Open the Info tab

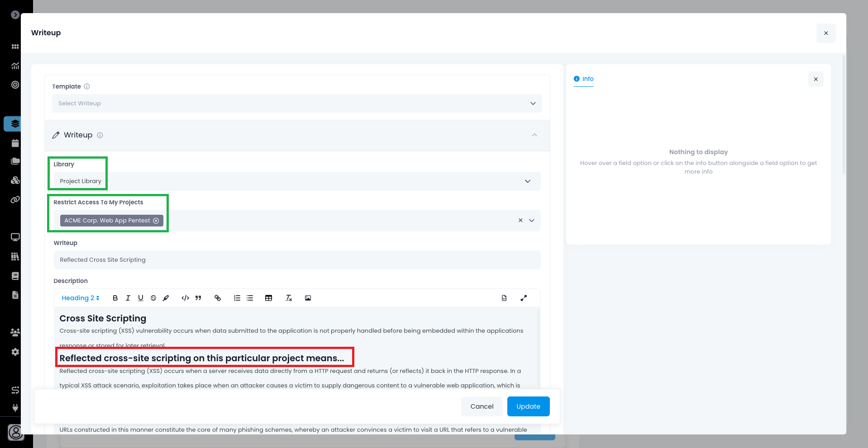584,79
